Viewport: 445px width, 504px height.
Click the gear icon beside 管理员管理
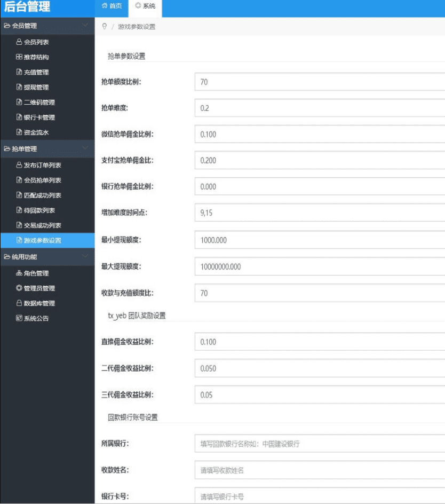point(19,288)
